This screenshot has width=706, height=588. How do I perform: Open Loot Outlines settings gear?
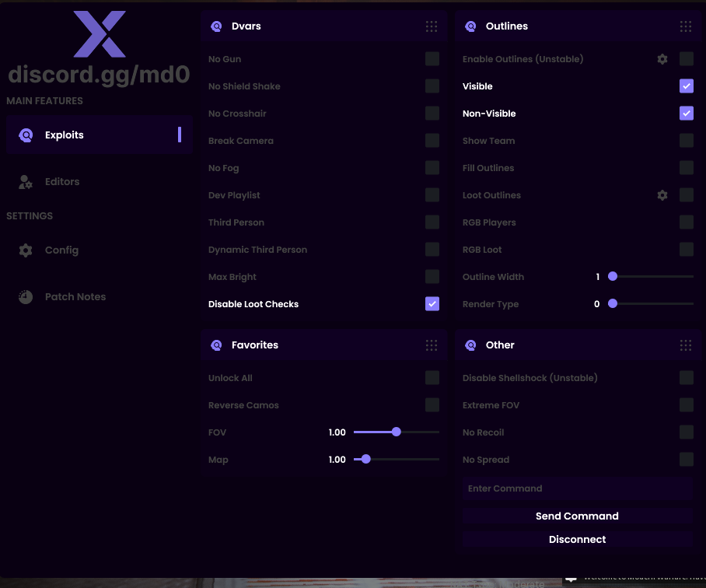coord(662,195)
